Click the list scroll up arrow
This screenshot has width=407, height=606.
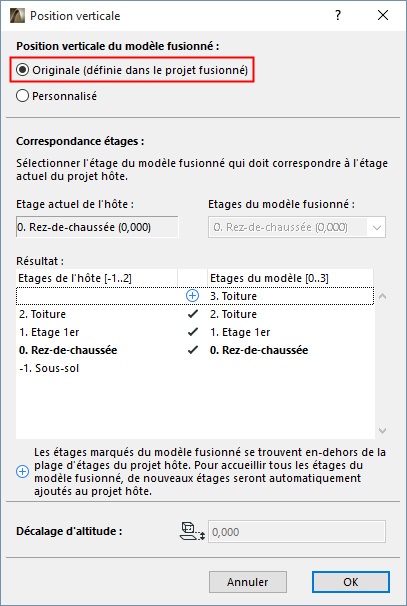click(383, 296)
